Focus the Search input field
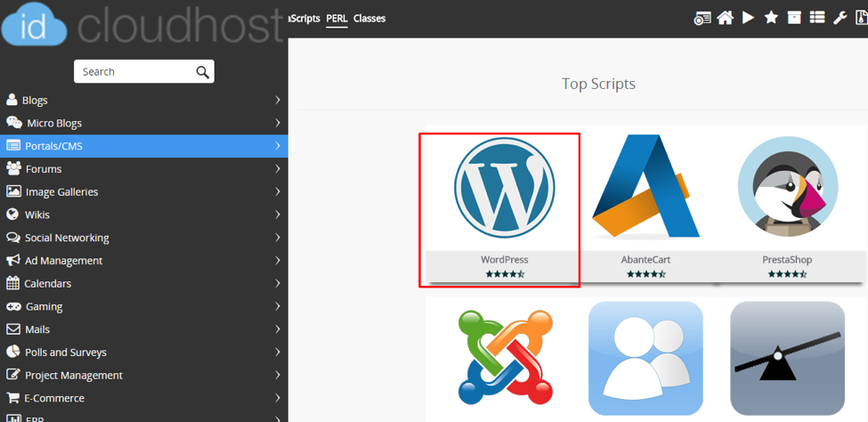The height and width of the screenshot is (422, 868). (144, 71)
